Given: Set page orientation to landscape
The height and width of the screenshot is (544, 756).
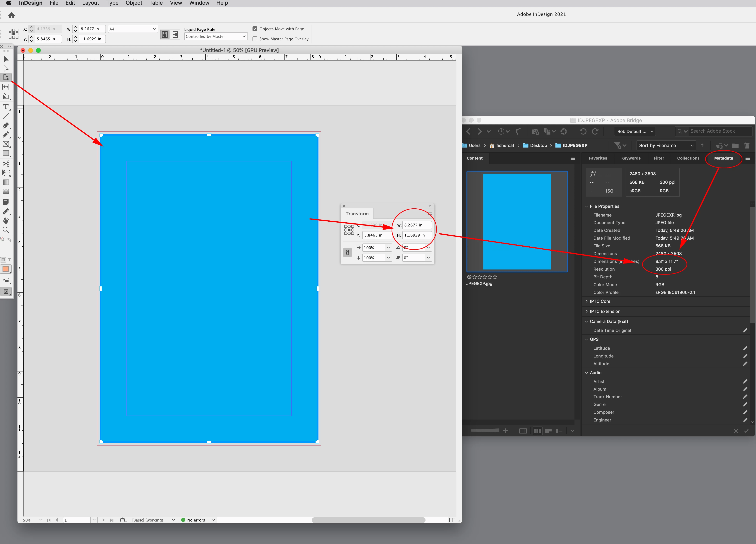Looking at the screenshot, I should pyautogui.click(x=175, y=34).
